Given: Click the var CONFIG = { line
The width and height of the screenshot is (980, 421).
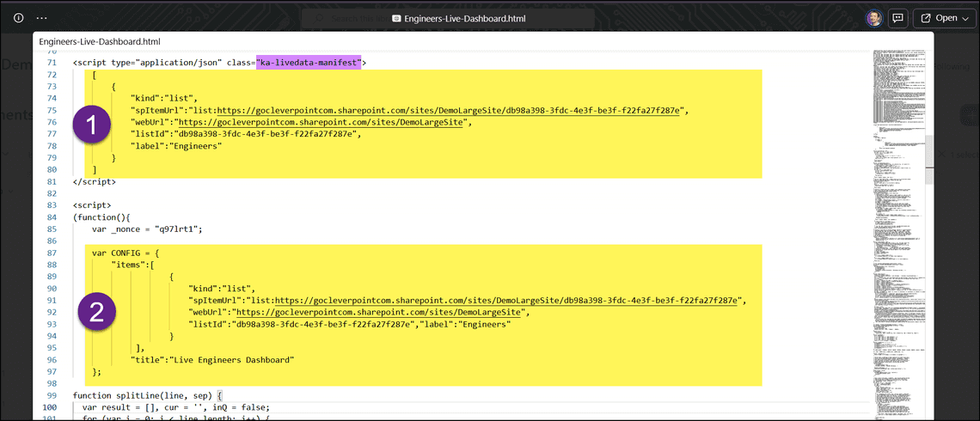Looking at the screenshot, I should click(x=126, y=253).
